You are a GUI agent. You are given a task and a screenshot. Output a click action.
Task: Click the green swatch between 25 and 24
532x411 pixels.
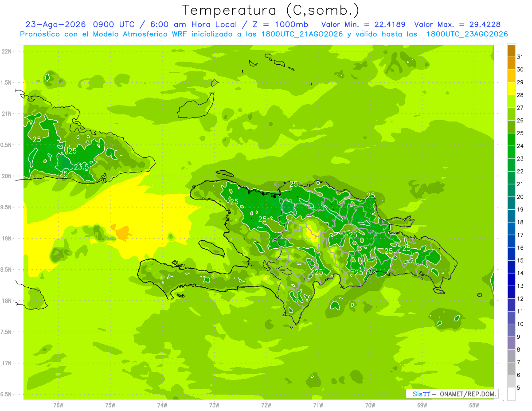point(511,139)
